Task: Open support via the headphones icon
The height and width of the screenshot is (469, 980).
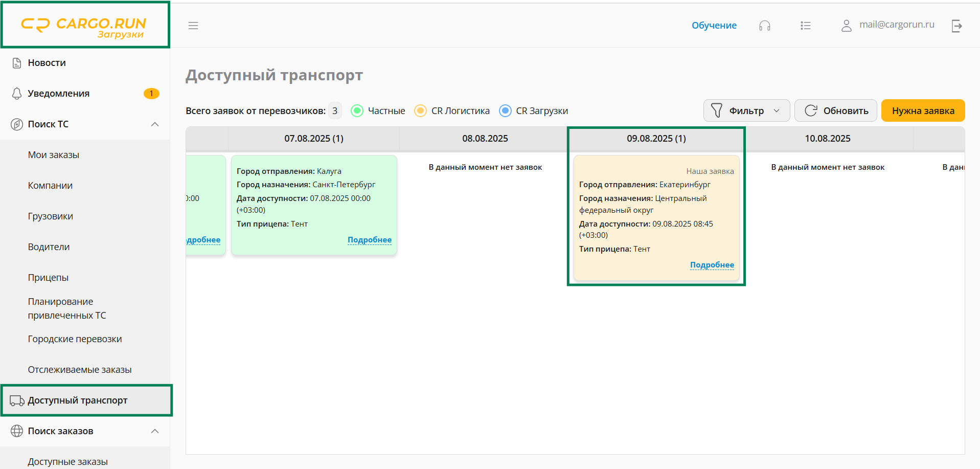Action: (764, 26)
